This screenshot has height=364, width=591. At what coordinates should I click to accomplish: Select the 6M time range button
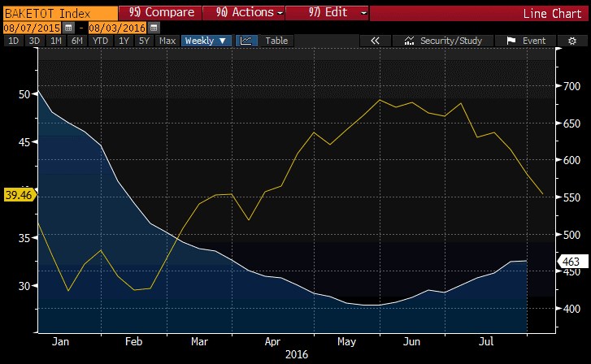[76, 41]
